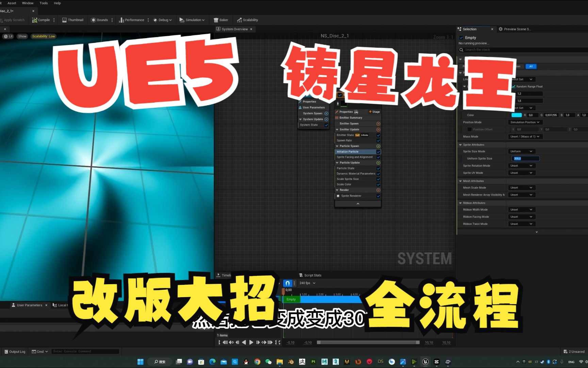Click the All filter button

point(531,66)
